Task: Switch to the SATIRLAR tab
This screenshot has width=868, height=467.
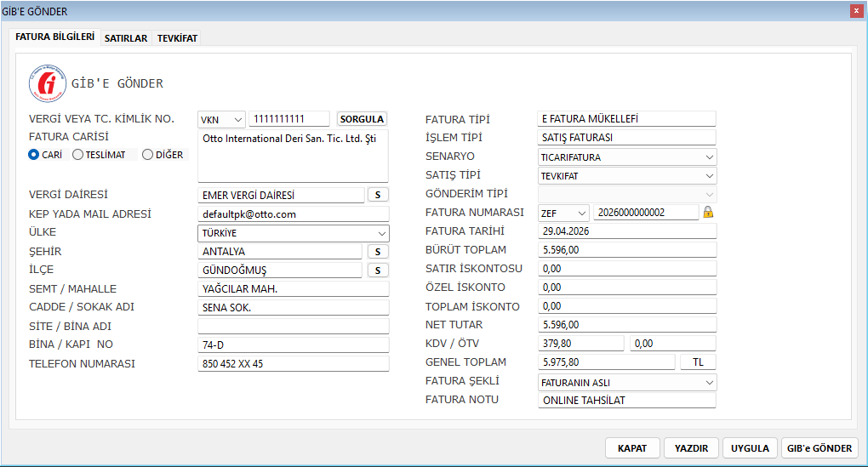Action: (x=126, y=38)
